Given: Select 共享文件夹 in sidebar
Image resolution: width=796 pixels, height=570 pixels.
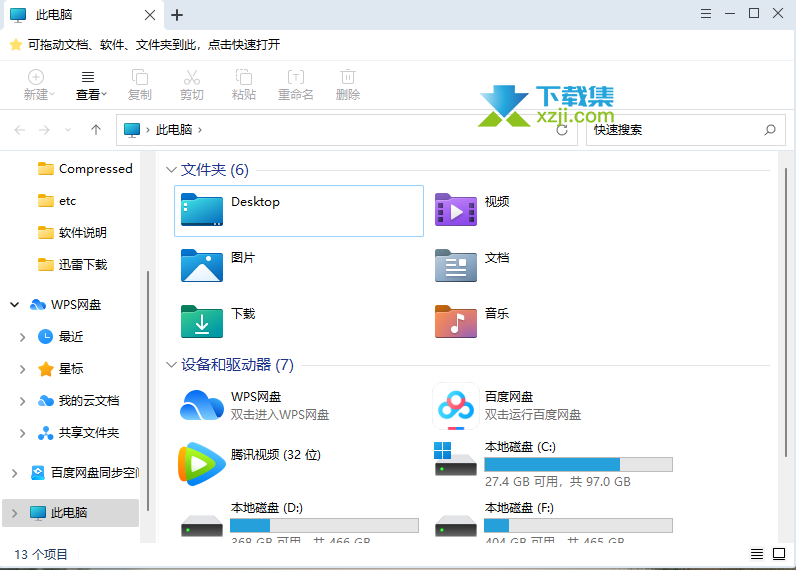Looking at the screenshot, I should pos(79,432).
